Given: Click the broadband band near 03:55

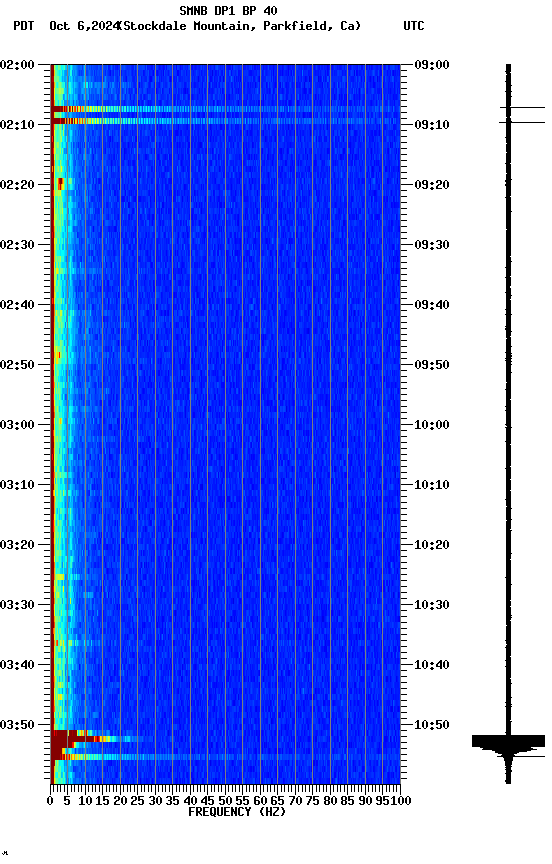Looking at the screenshot, I should point(226,757).
